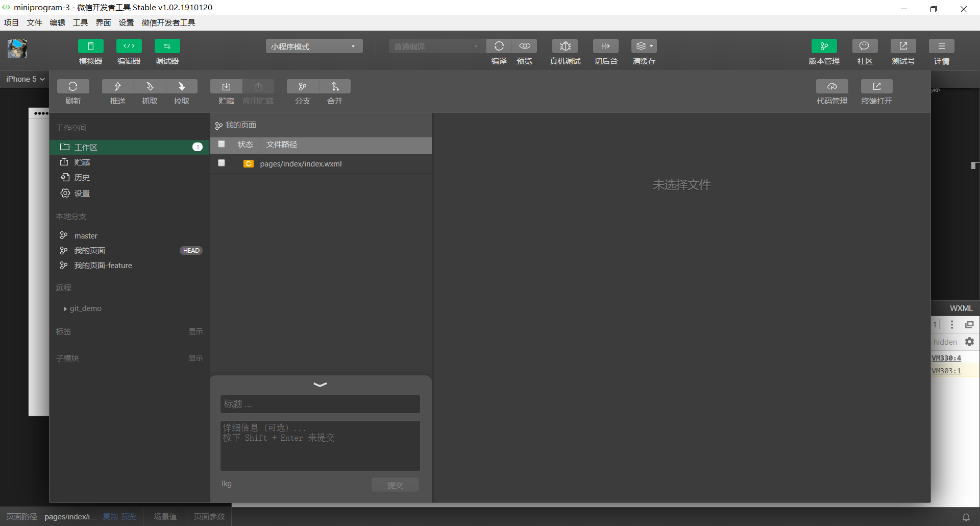The image size is (980, 526).
Task: Collapse the commit panel chevron
Action: 320,385
